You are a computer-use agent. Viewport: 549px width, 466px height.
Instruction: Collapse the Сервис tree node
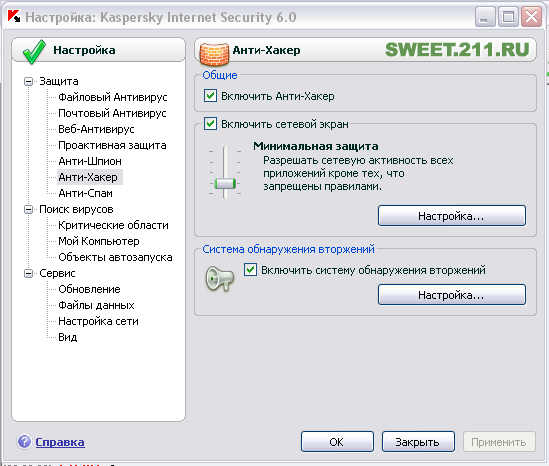[28, 273]
